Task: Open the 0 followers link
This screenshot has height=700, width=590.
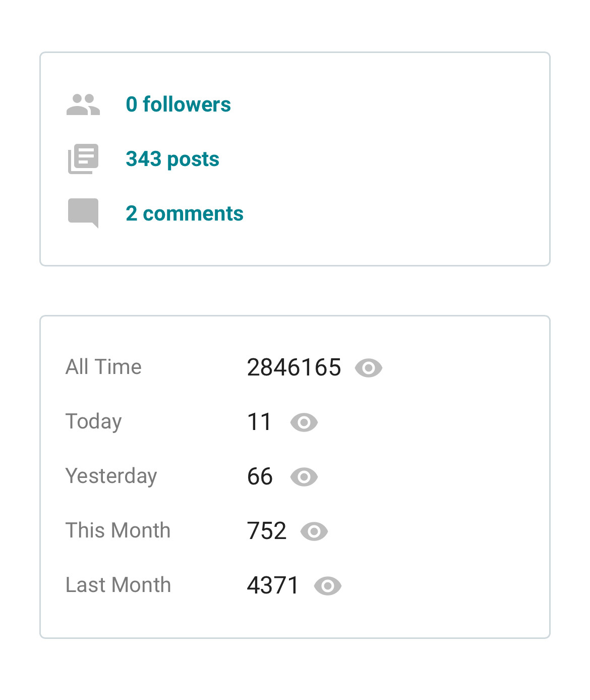Action: (x=178, y=104)
